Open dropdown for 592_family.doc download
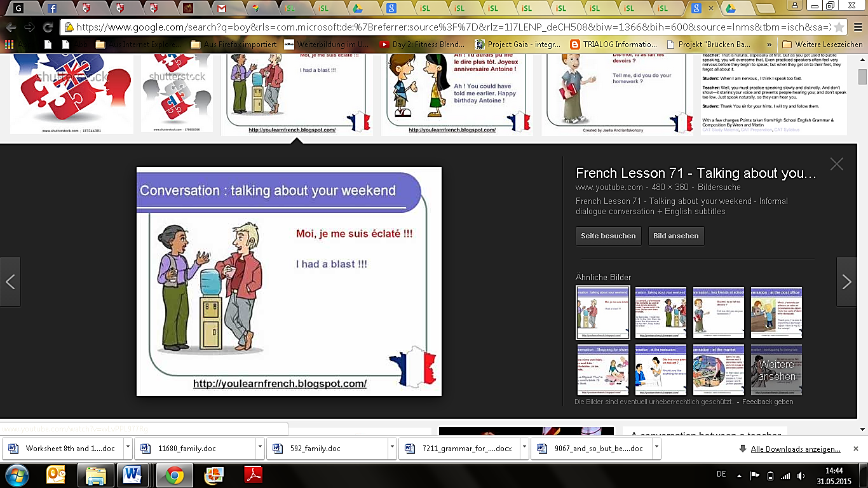The height and width of the screenshot is (488, 868). pyautogui.click(x=392, y=448)
